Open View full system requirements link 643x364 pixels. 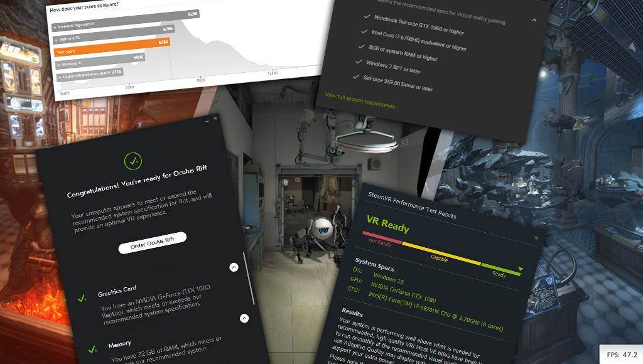click(x=360, y=100)
